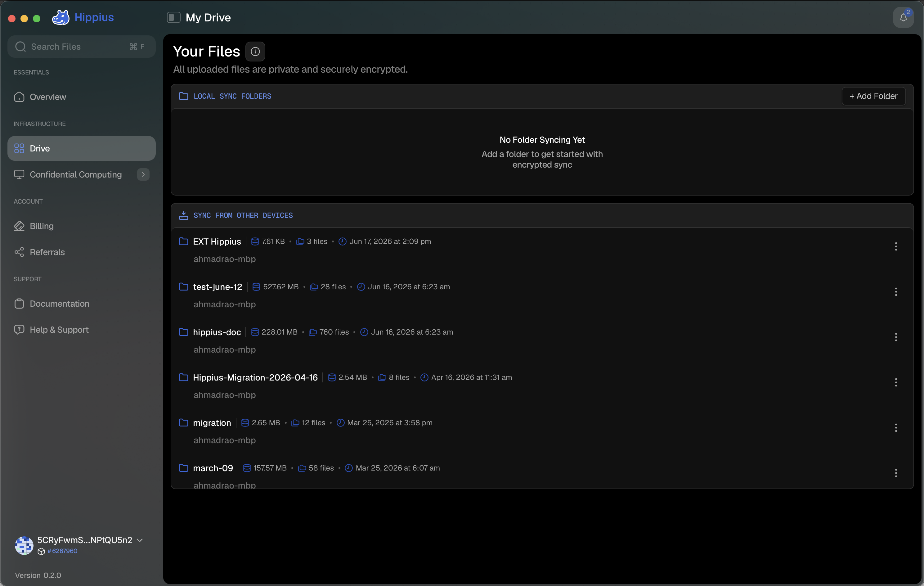Image resolution: width=924 pixels, height=586 pixels.
Task: Open the notifications bell
Action: coord(903,18)
